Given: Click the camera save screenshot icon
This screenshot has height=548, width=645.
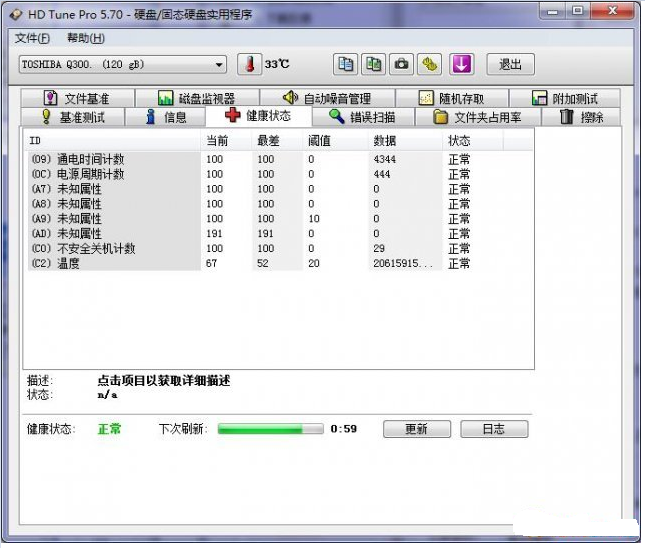Looking at the screenshot, I should pos(401,64).
